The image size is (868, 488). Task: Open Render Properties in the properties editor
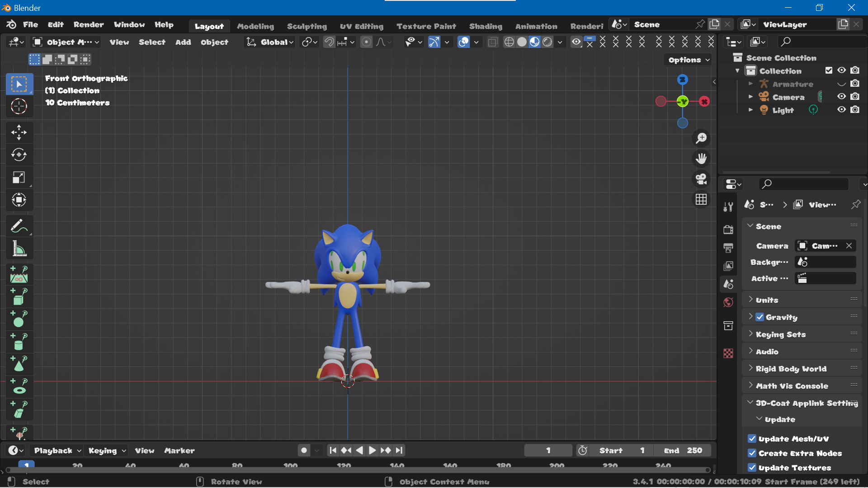click(728, 230)
